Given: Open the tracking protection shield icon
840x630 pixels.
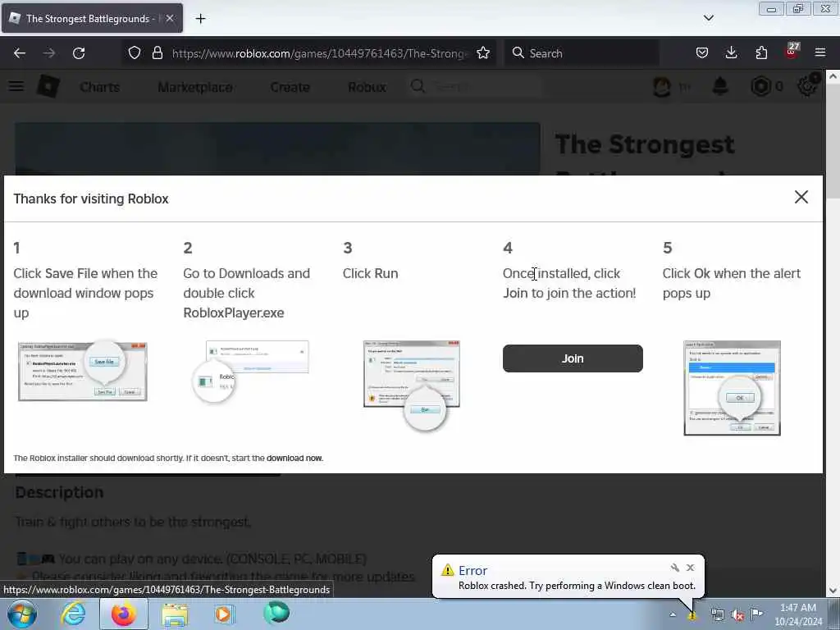Looking at the screenshot, I should pyautogui.click(x=135, y=52).
